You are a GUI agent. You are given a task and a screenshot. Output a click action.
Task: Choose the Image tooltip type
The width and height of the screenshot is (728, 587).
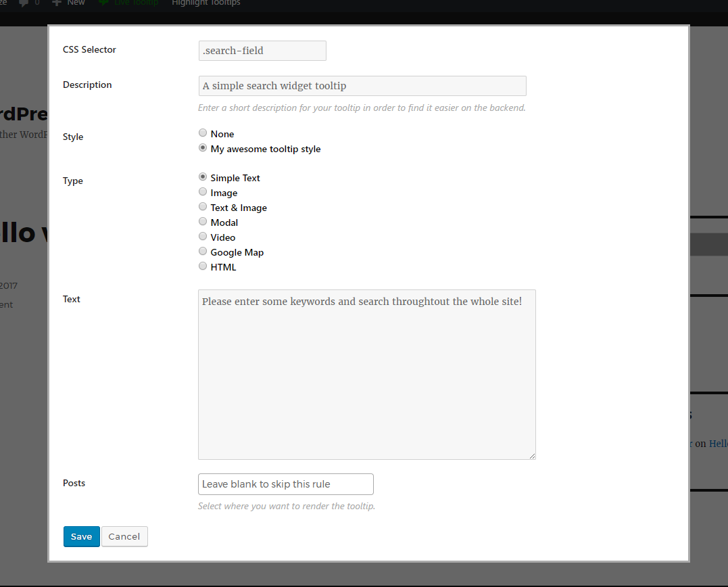[x=203, y=192]
